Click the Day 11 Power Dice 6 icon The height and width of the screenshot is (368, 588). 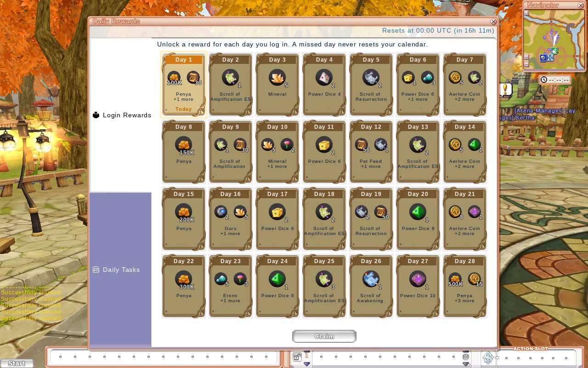(x=324, y=145)
